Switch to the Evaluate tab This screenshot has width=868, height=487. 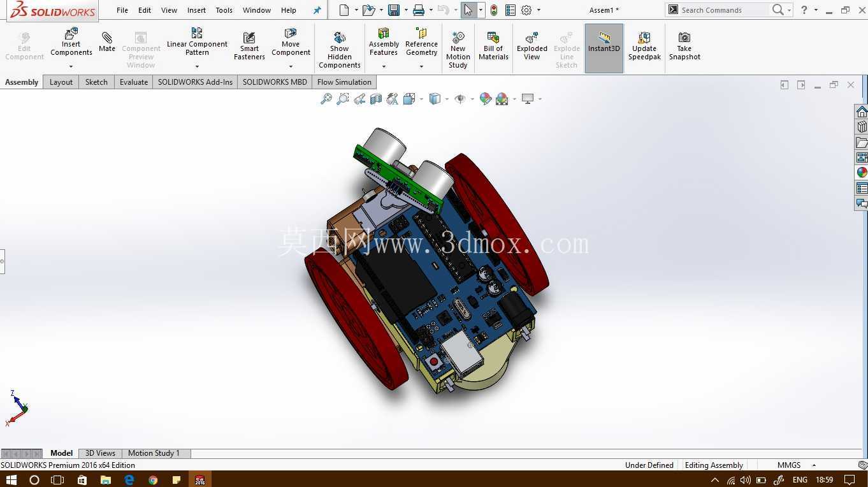[x=134, y=82]
